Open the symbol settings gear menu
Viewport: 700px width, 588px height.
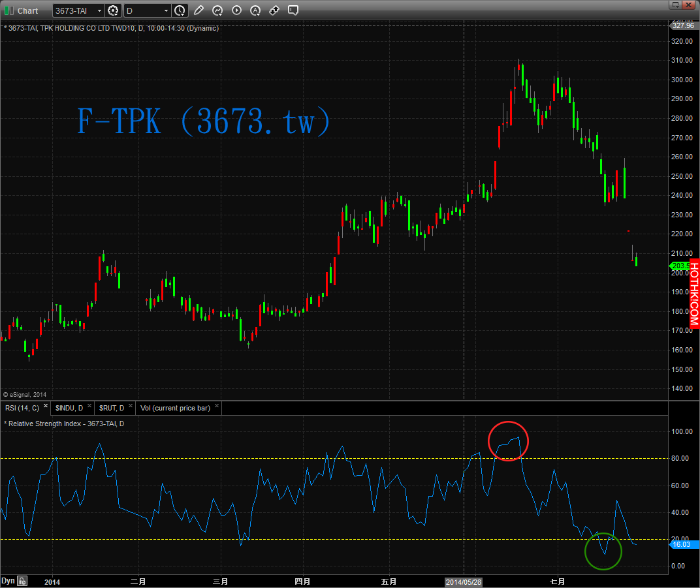click(x=114, y=10)
